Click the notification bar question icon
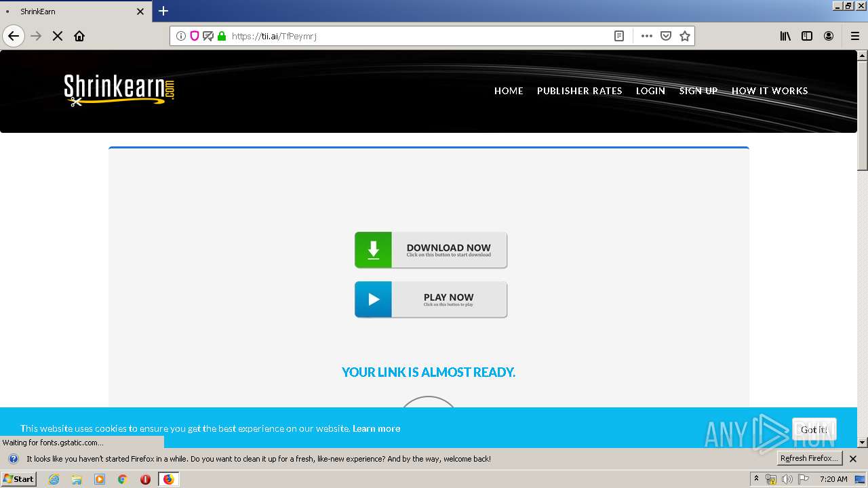The width and height of the screenshot is (868, 488). pos(13,459)
